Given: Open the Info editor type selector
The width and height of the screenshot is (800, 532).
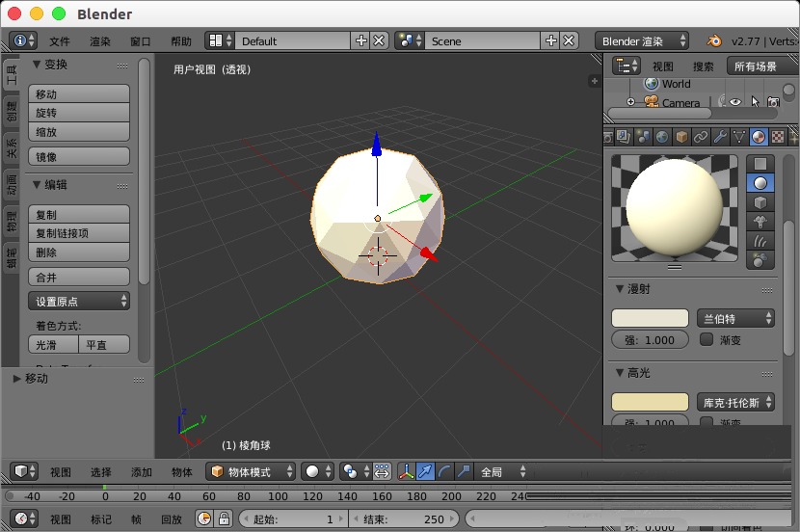Looking at the screenshot, I should point(23,40).
